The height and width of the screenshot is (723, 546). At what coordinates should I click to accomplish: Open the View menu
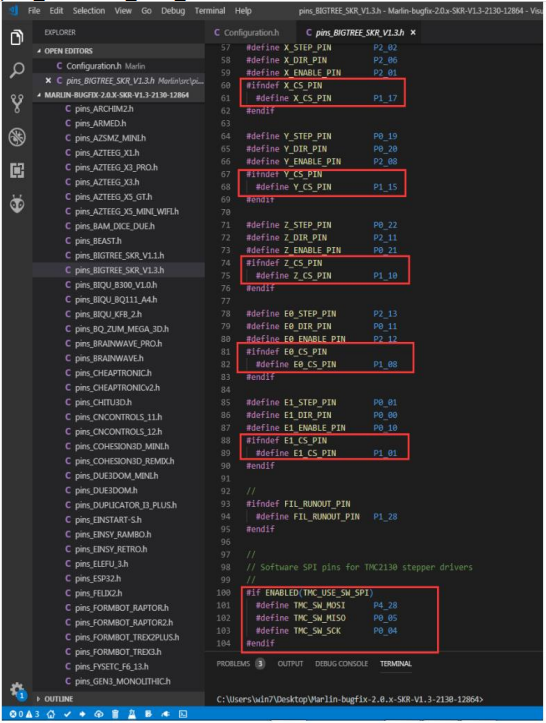123,11
